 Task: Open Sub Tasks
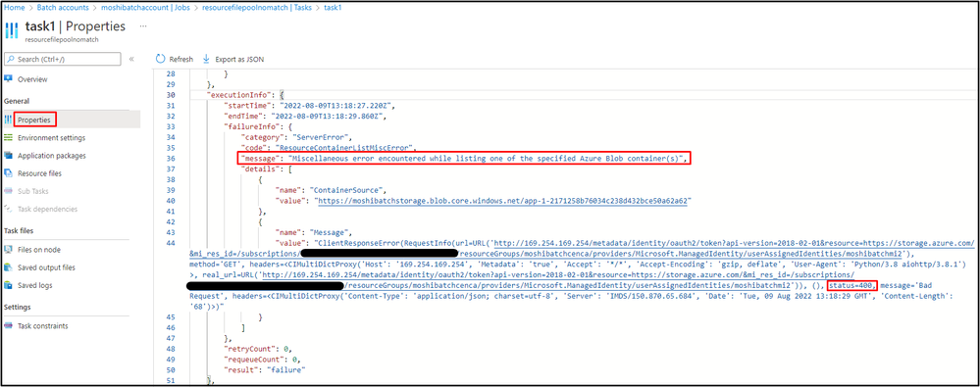pyautogui.click(x=33, y=191)
